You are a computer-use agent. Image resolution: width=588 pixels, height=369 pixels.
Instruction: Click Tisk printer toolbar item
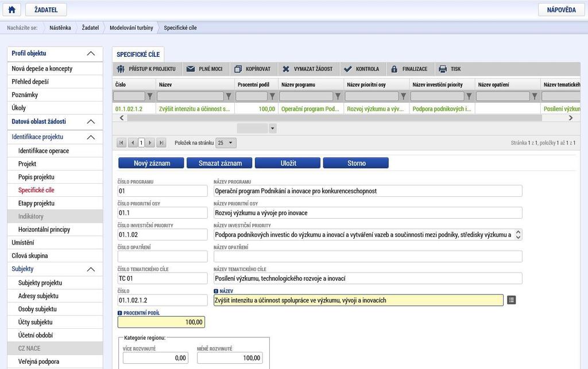click(450, 69)
